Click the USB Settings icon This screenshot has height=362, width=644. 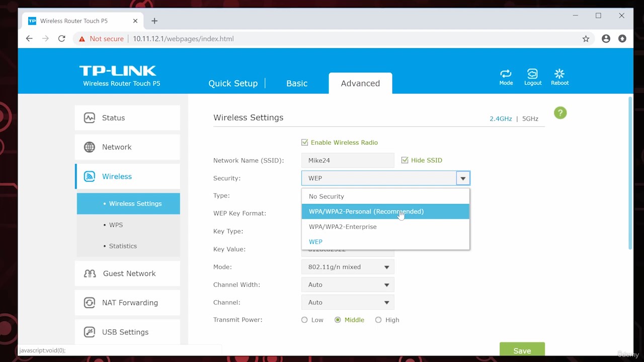(90, 332)
